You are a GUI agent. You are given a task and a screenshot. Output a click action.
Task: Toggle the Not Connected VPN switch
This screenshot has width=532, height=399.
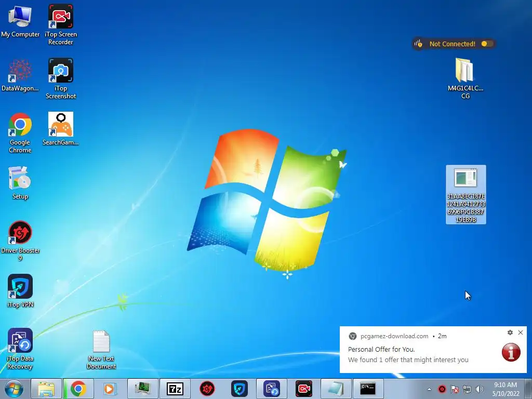point(487,44)
